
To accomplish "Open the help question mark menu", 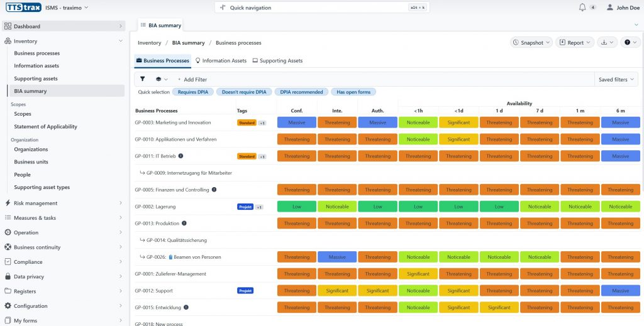I will [x=630, y=43].
